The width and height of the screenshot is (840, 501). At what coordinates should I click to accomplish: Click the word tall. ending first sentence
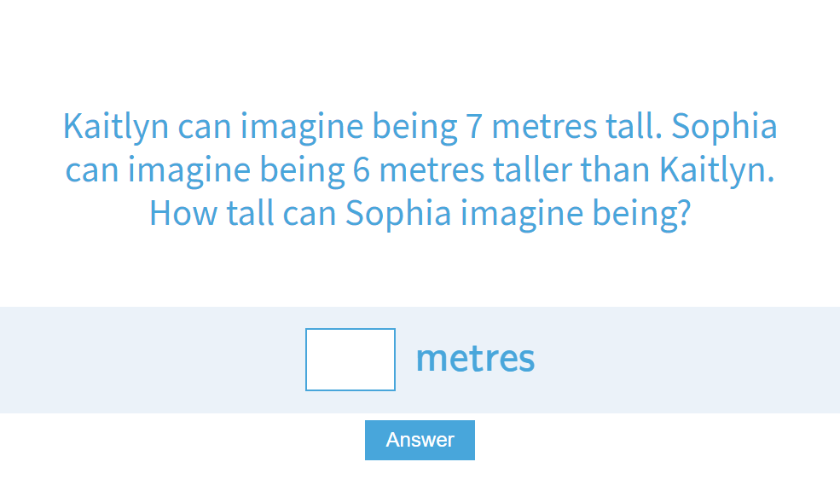point(636,128)
